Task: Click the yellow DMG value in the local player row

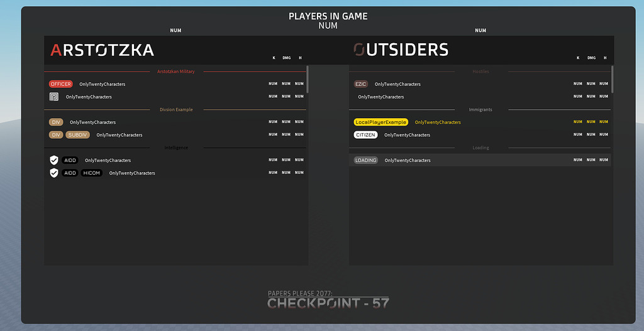Action: (x=591, y=122)
